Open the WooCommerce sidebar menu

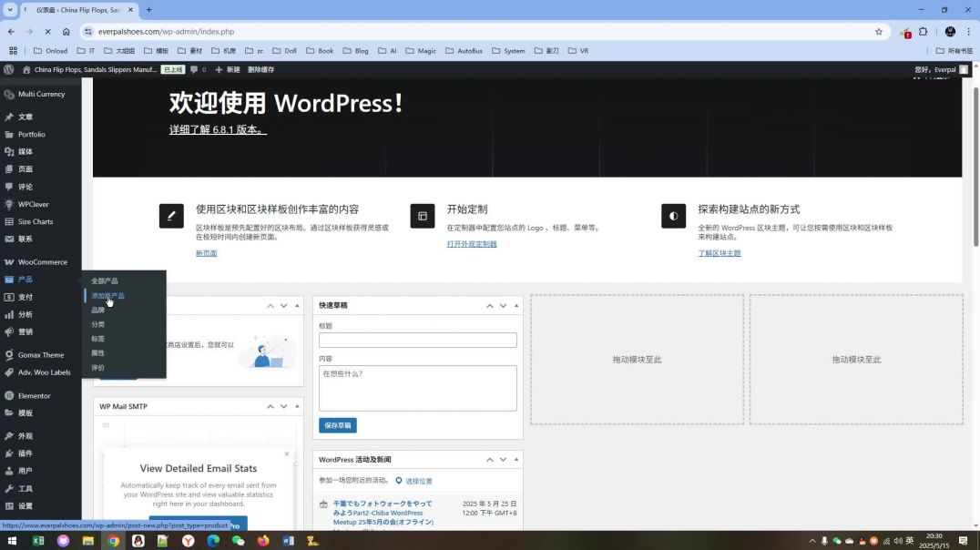[x=41, y=262]
